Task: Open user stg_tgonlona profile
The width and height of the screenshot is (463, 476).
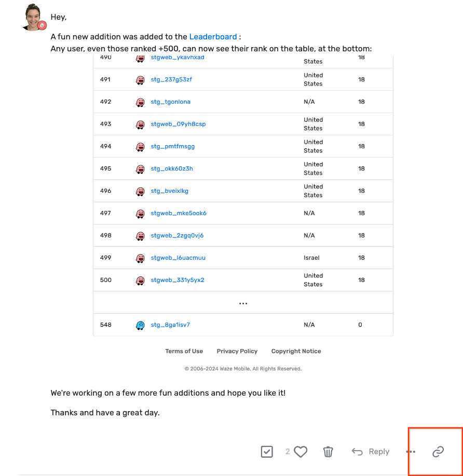Action: tap(170, 102)
